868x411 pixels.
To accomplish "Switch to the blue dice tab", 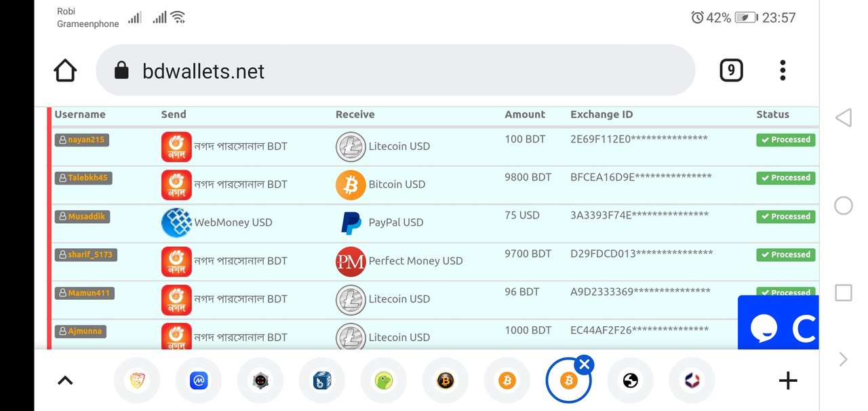I will [322, 380].
